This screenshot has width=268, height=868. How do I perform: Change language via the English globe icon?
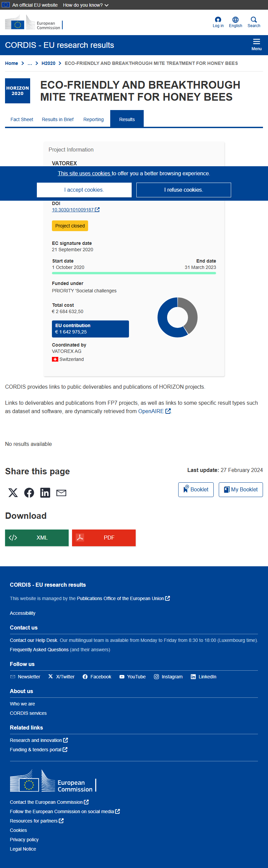pyautogui.click(x=235, y=22)
